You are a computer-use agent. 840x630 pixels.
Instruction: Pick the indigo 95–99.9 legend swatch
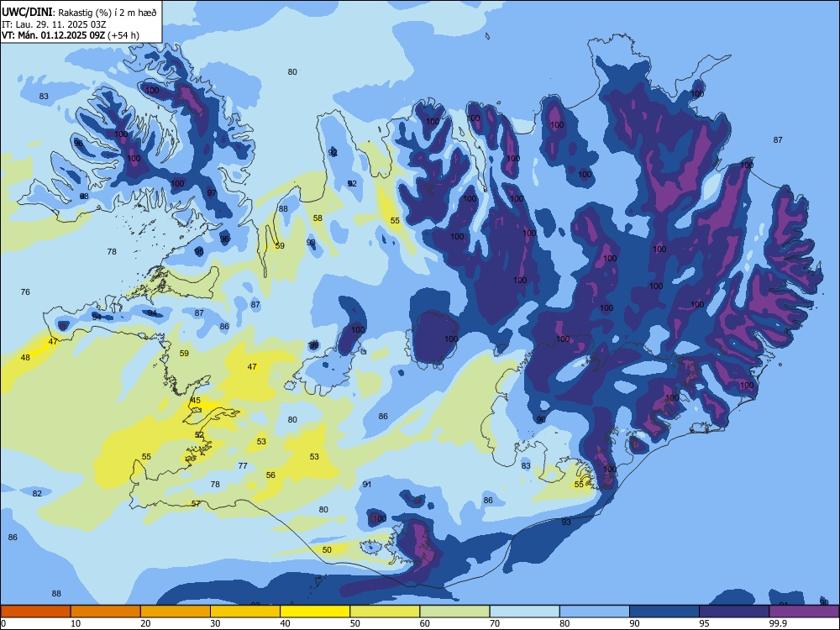point(734,612)
